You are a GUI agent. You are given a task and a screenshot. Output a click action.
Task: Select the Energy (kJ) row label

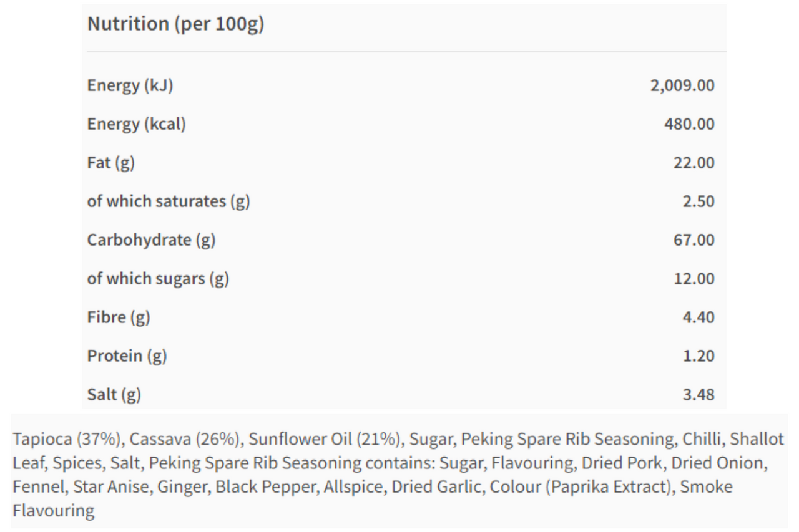click(130, 85)
